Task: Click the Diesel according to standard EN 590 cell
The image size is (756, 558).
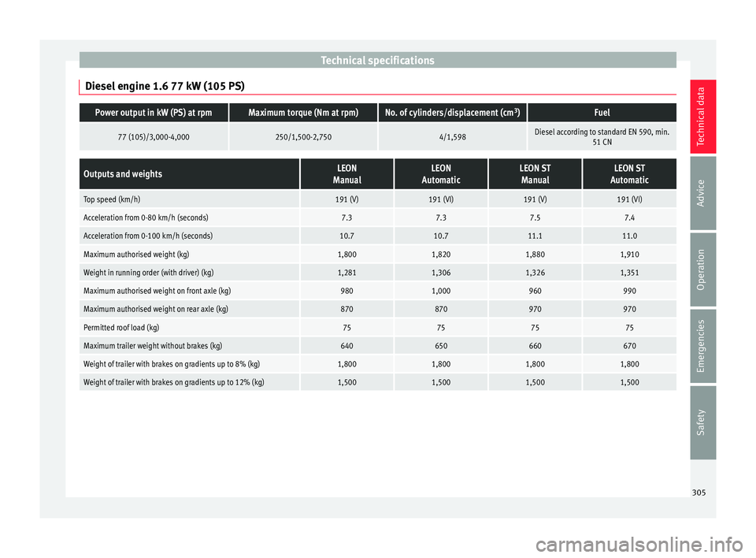Action: click(602, 136)
